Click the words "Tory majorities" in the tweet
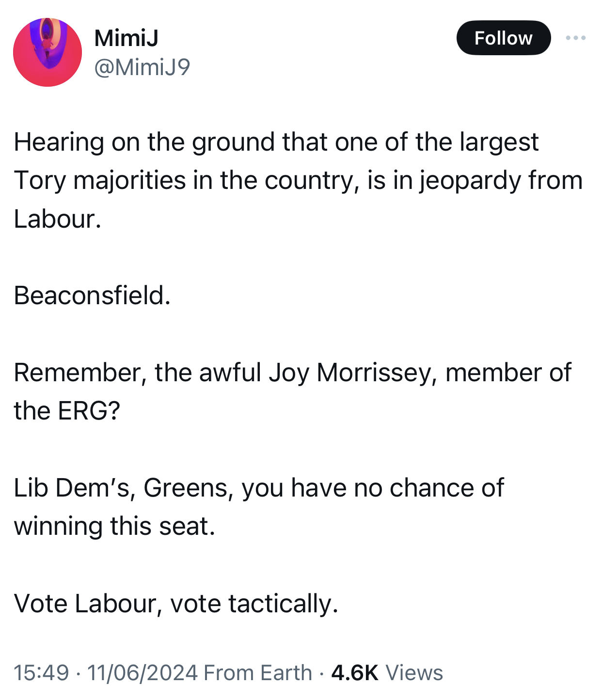 [100, 180]
